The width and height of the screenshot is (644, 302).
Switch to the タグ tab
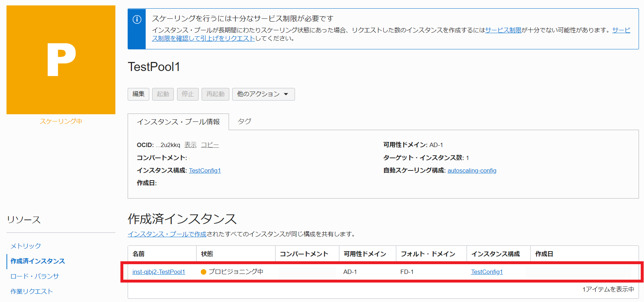click(x=244, y=121)
